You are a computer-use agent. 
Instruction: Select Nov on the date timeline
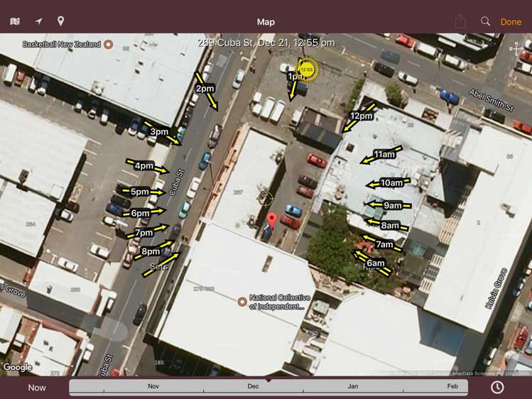tap(153, 386)
